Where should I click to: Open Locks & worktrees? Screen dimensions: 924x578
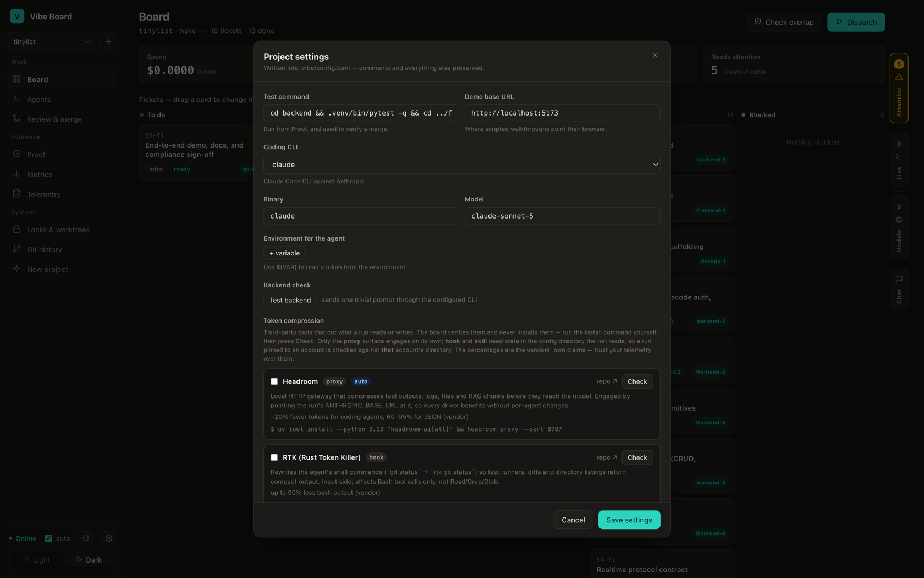(62, 230)
